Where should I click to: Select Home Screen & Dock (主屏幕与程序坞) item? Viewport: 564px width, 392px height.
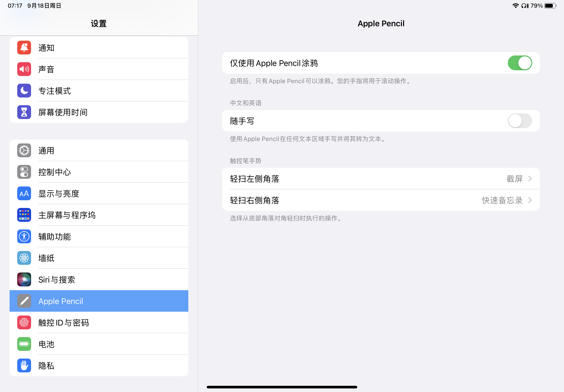point(67,215)
